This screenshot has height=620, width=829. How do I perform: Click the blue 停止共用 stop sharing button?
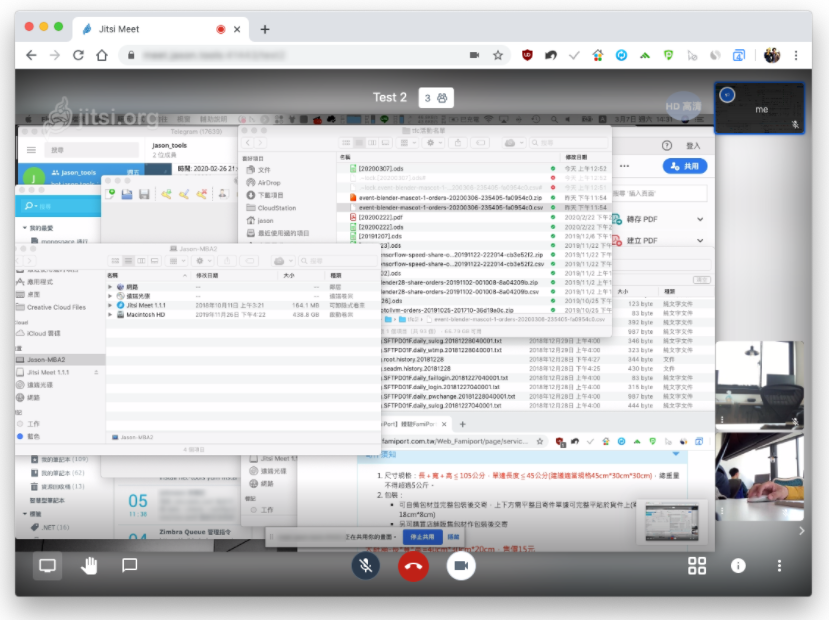click(x=422, y=536)
